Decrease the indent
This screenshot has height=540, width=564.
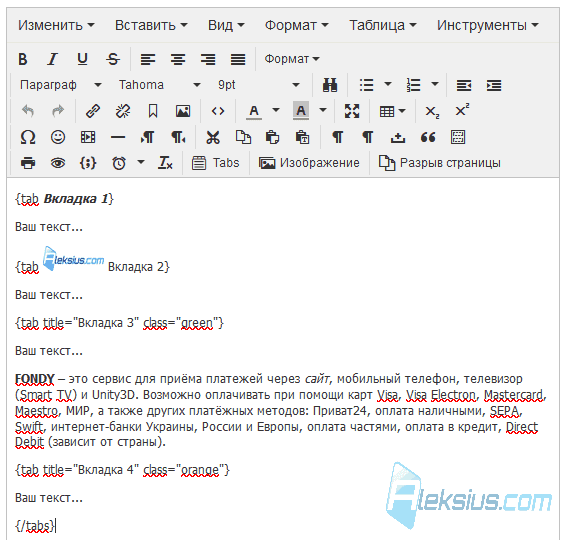click(x=464, y=85)
